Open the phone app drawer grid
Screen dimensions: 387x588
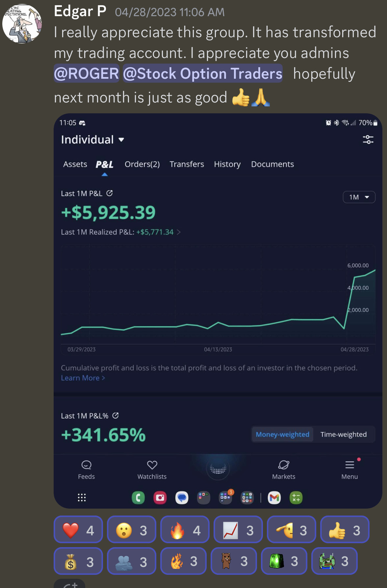click(82, 498)
